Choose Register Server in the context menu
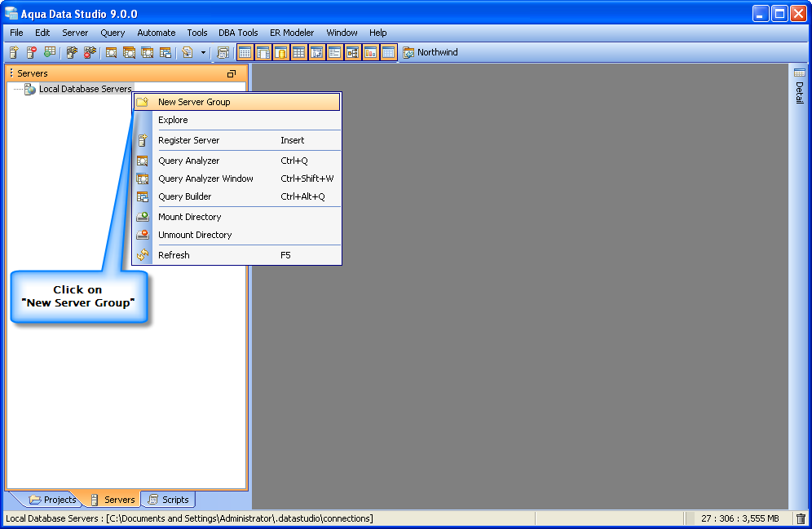Viewport: 812px width, 529px height. tap(237, 140)
